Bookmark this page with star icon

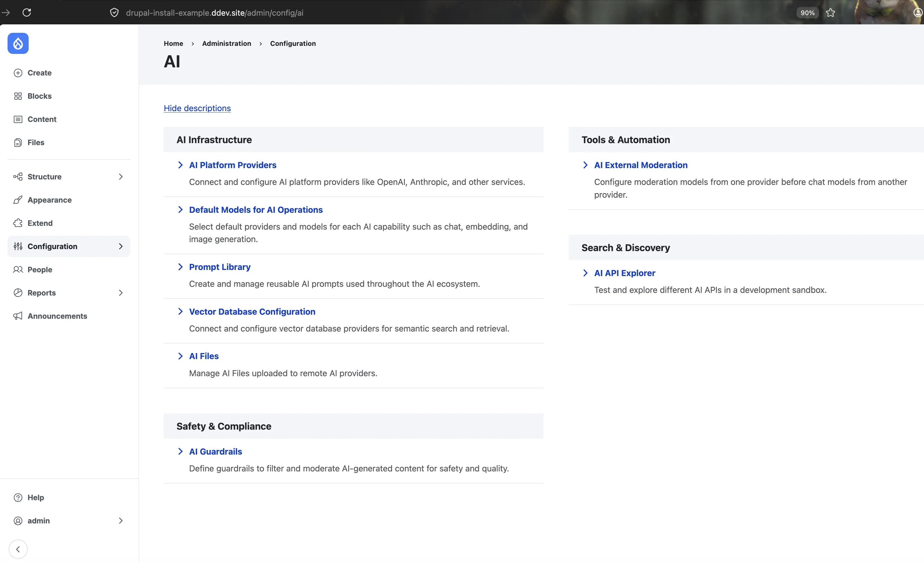point(831,13)
